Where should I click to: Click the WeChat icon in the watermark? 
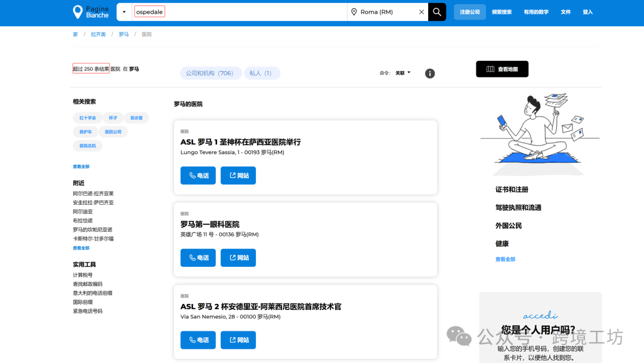pyautogui.click(x=457, y=337)
